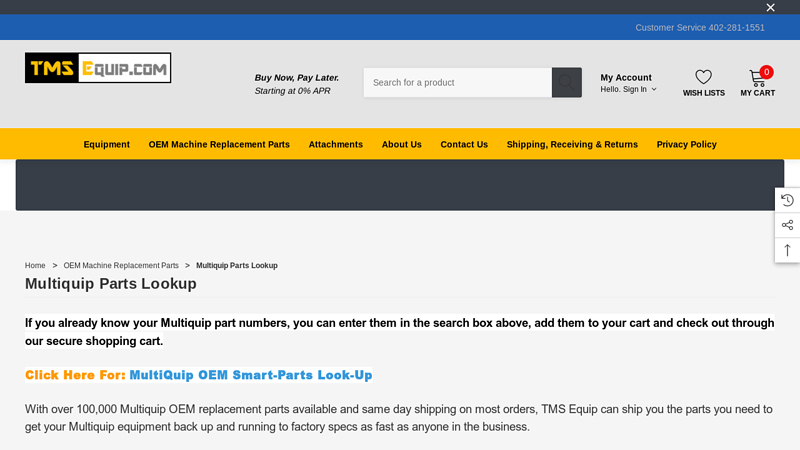Open the shopping cart icon

click(758, 78)
